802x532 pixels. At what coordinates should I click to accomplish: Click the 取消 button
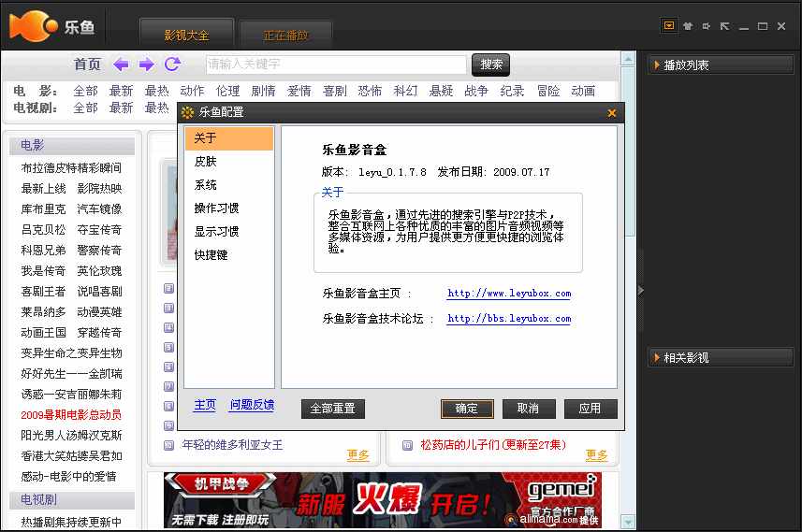click(529, 409)
